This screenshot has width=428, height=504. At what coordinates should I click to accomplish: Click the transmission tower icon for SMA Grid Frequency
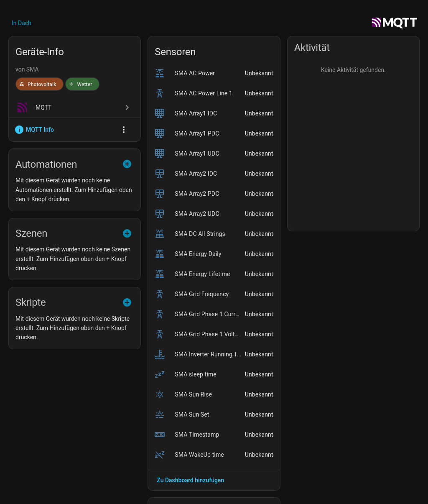pos(160,294)
